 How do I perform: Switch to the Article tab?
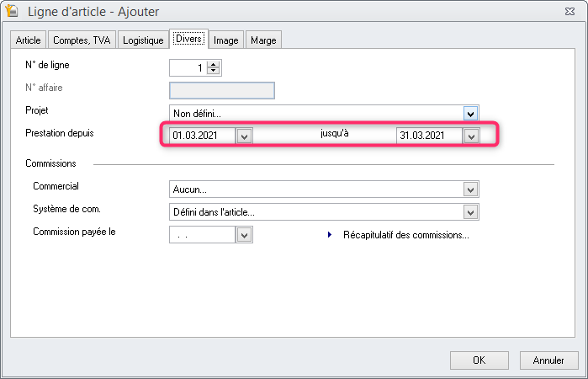click(28, 40)
